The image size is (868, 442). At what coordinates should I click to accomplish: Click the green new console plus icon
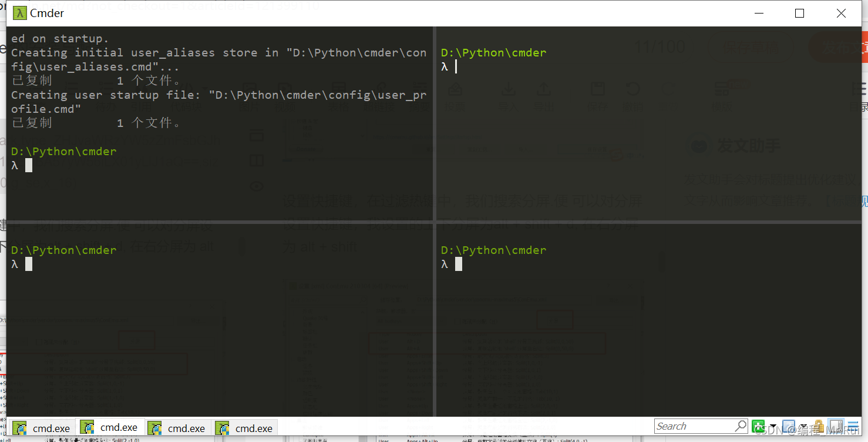(758, 426)
